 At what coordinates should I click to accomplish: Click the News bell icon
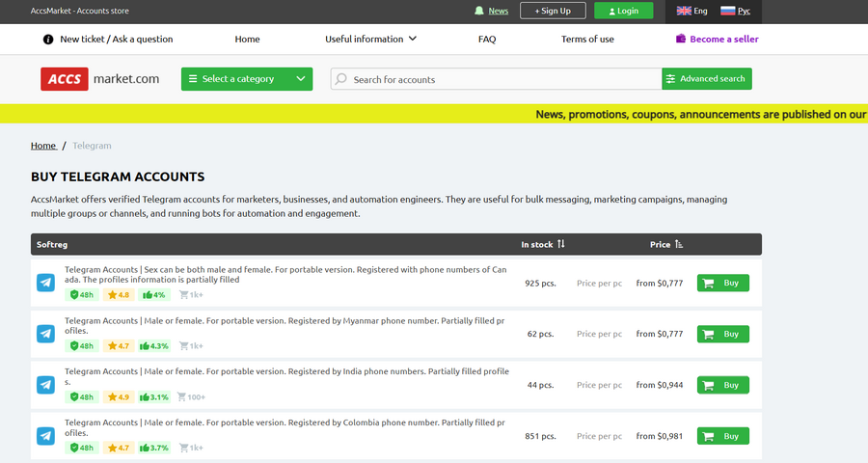point(479,11)
